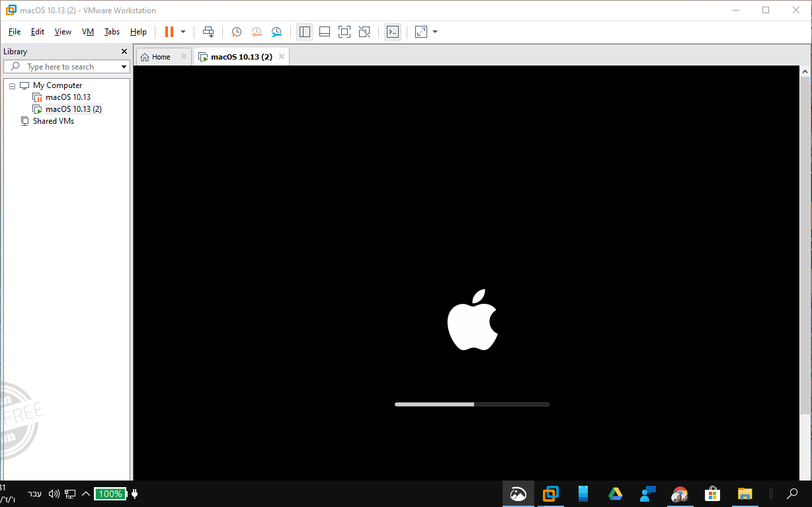
Task: Open the Tabs menu
Action: click(x=112, y=32)
